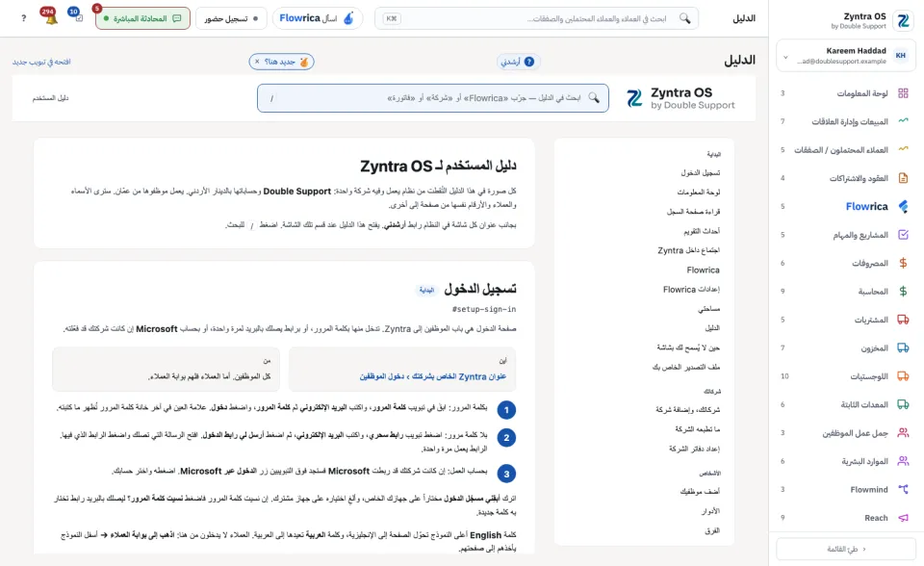Click the دليل المستخدم label in guide header
Image resolution: width=924 pixels, height=566 pixels.
(51, 98)
